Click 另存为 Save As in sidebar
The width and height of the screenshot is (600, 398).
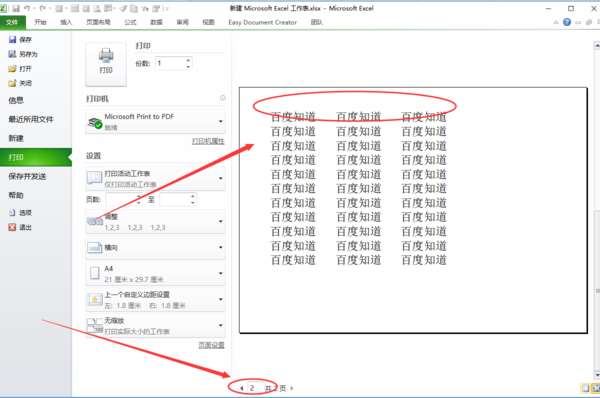click(23, 54)
